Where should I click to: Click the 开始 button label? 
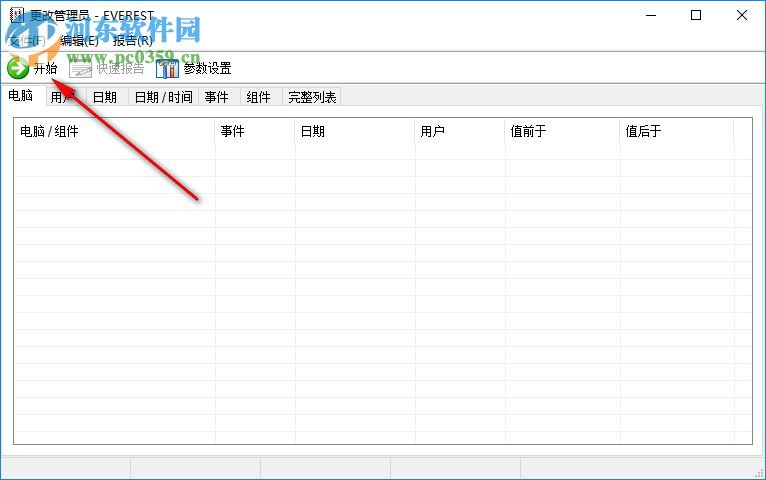pyautogui.click(x=45, y=68)
